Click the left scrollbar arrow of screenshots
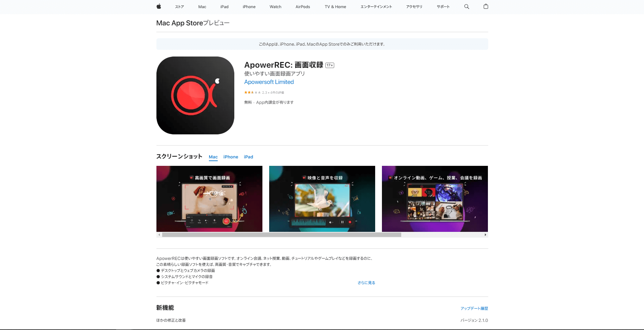The width and height of the screenshot is (644, 330). point(159,235)
